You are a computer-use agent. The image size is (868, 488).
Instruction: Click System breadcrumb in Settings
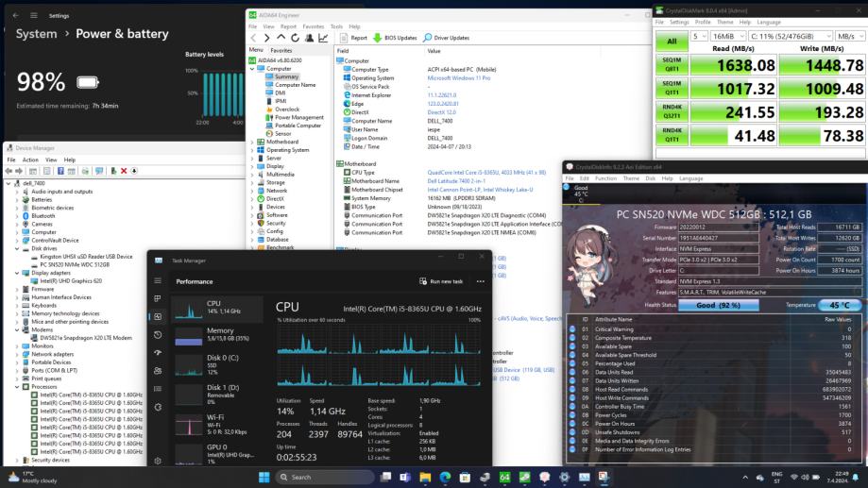pos(37,34)
